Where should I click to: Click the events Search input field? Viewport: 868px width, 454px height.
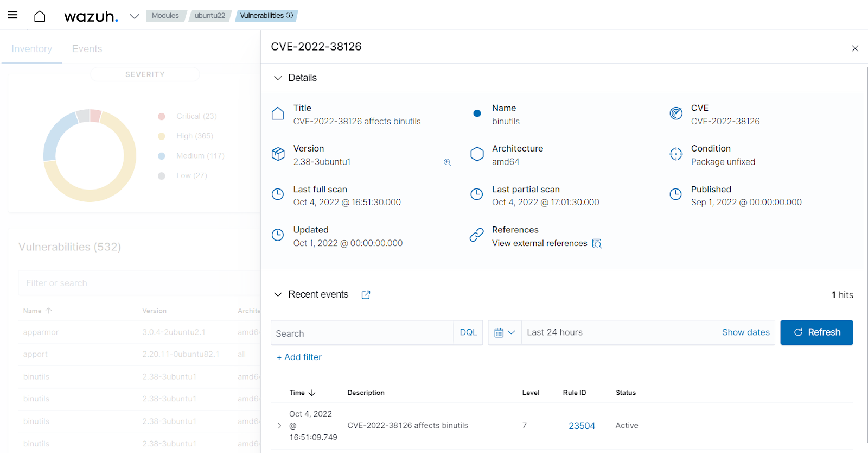tap(362, 333)
